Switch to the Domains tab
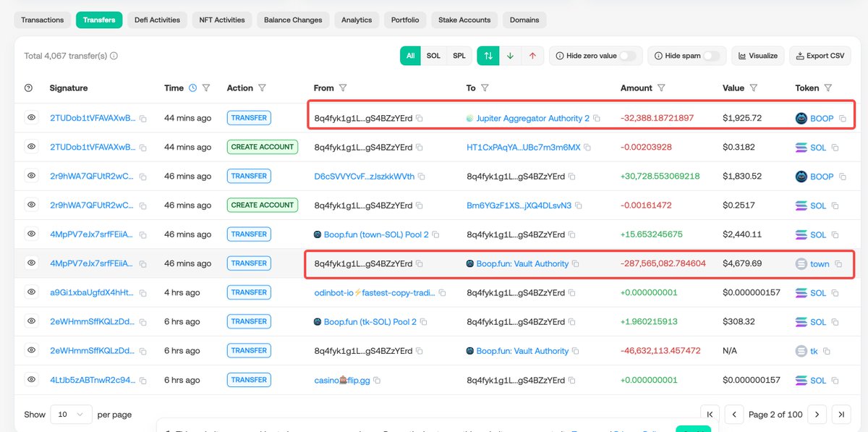868x432 pixels. (x=524, y=20)
